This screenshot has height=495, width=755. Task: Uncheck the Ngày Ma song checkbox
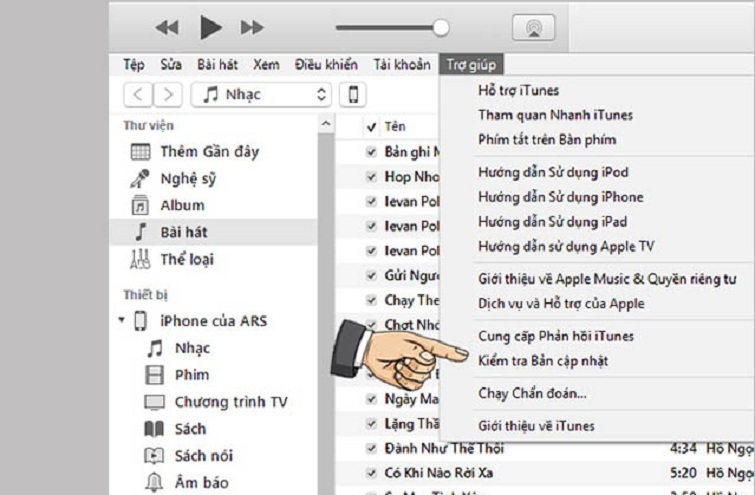[371, 399]
